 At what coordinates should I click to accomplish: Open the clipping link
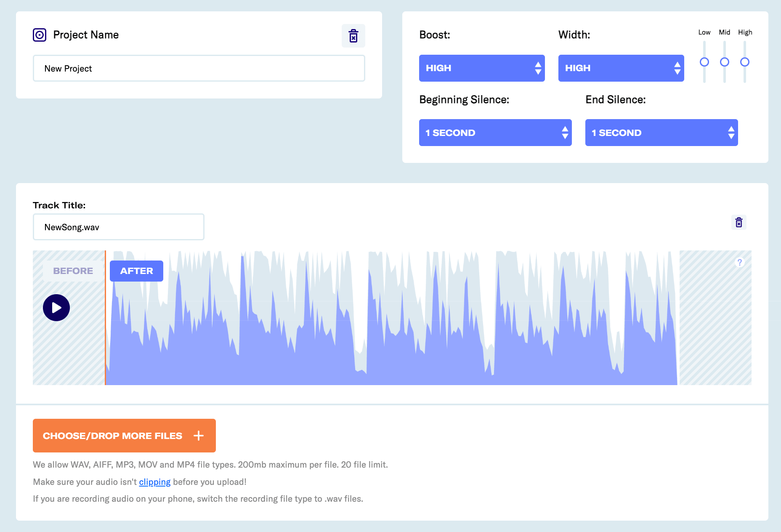tap(155, 482)
